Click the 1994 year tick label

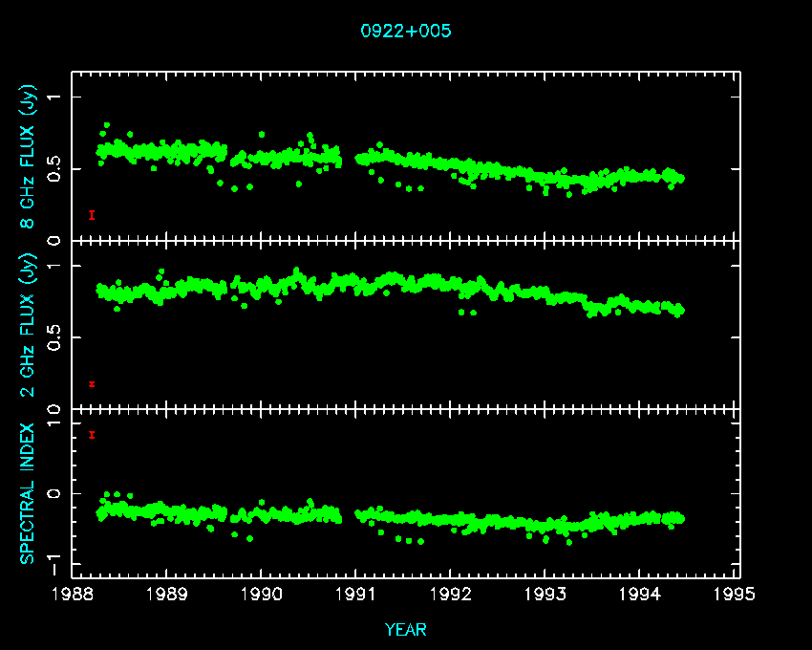tap(640, 595)
